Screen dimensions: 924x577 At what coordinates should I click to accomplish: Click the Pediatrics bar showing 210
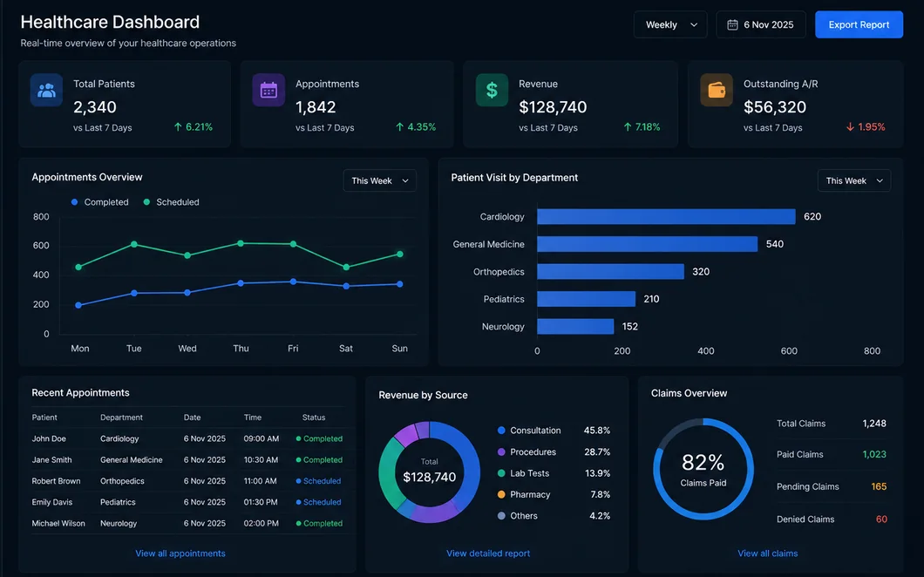(x=587, y=299)
